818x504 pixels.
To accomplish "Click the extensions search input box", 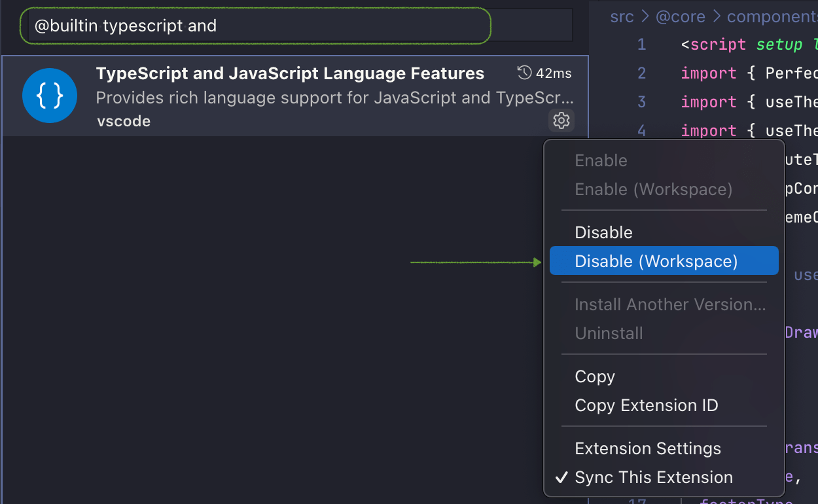I will coord(255,26).
